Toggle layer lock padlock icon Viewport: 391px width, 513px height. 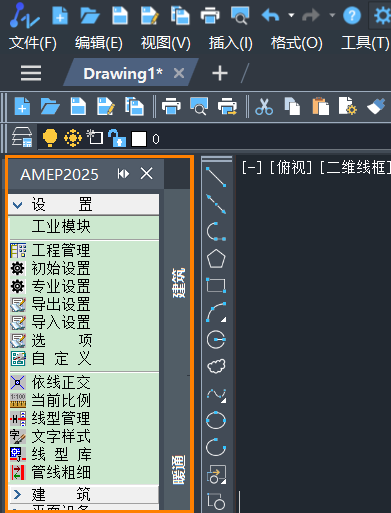[x=117, y=138]
